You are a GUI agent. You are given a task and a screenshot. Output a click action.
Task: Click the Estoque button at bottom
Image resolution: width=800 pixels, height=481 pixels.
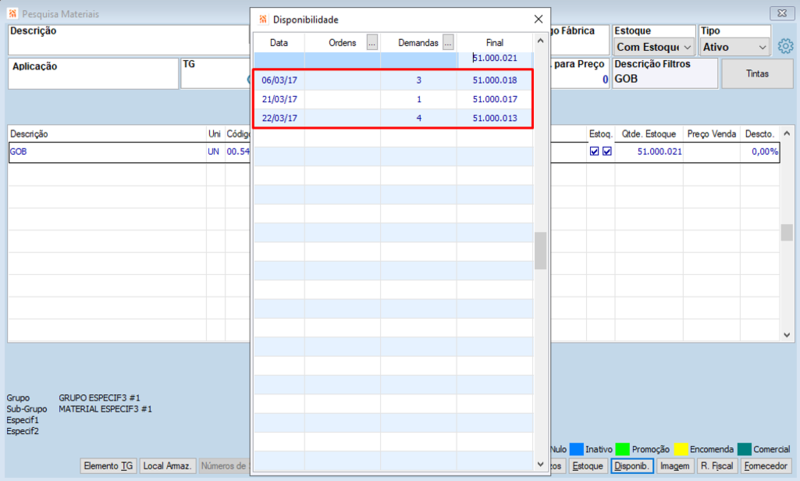click(x=587, y=466)
